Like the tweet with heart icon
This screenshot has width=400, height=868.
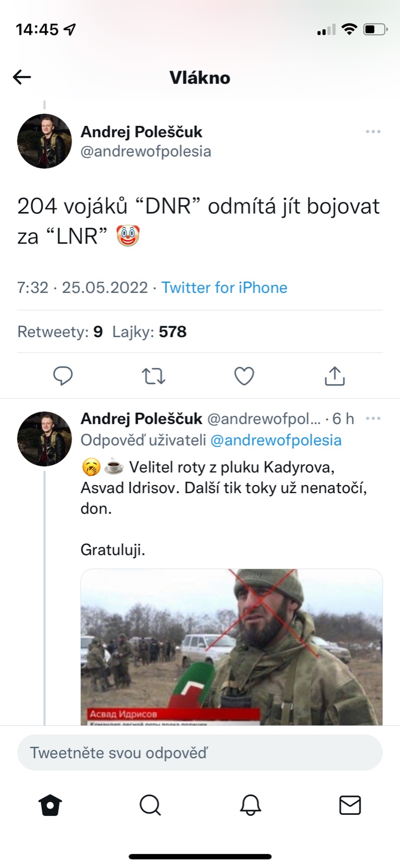tap(244, 375)
